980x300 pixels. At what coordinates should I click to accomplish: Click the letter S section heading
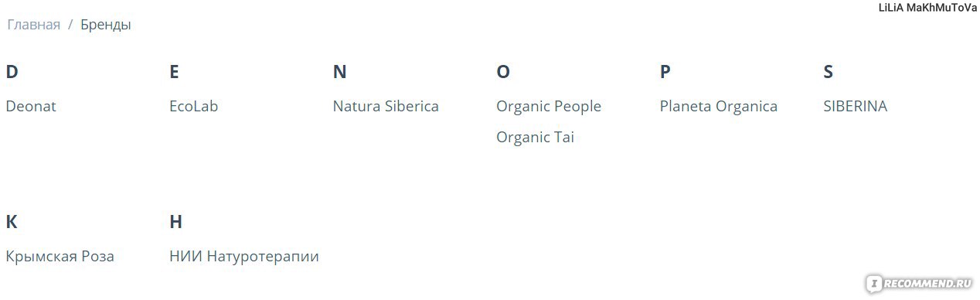coord(828,72)
